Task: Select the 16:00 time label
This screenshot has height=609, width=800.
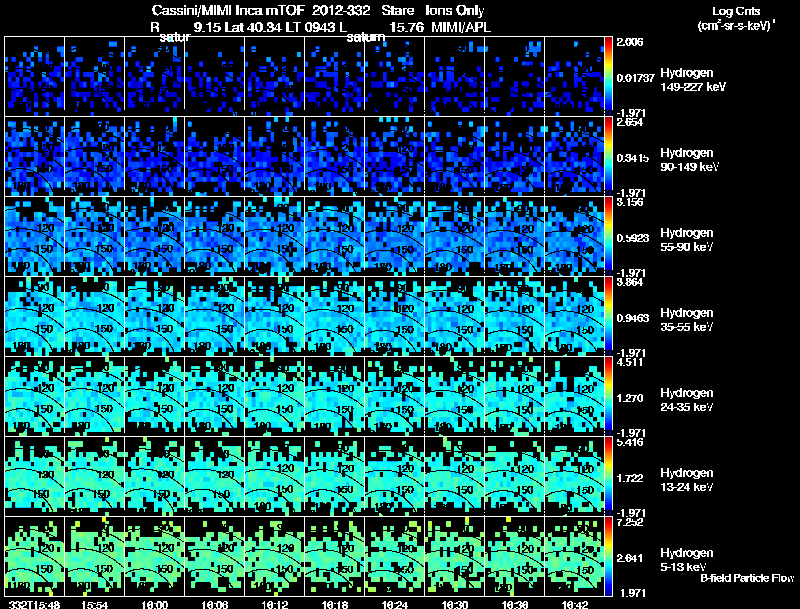Action: click(155, 604)
